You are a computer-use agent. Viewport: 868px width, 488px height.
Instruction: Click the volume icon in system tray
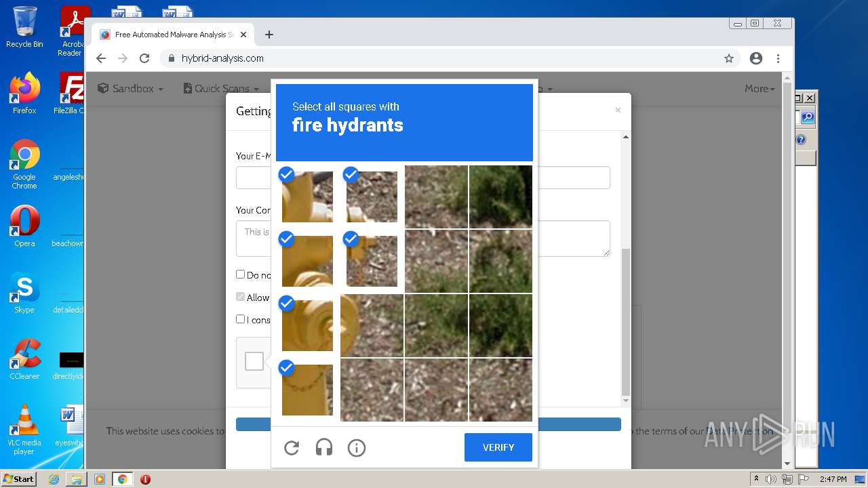pos(771,479)
